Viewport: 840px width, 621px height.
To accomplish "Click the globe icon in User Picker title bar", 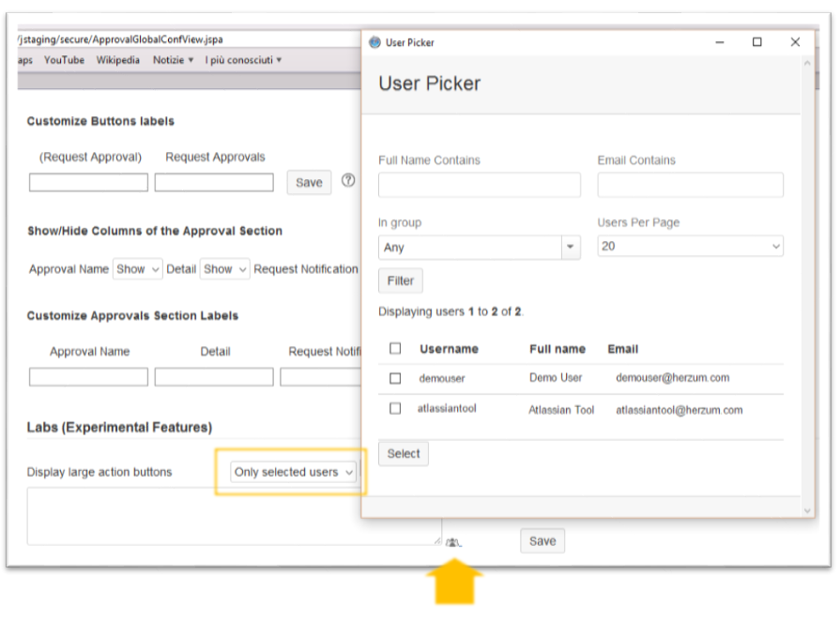I will 375,42.
